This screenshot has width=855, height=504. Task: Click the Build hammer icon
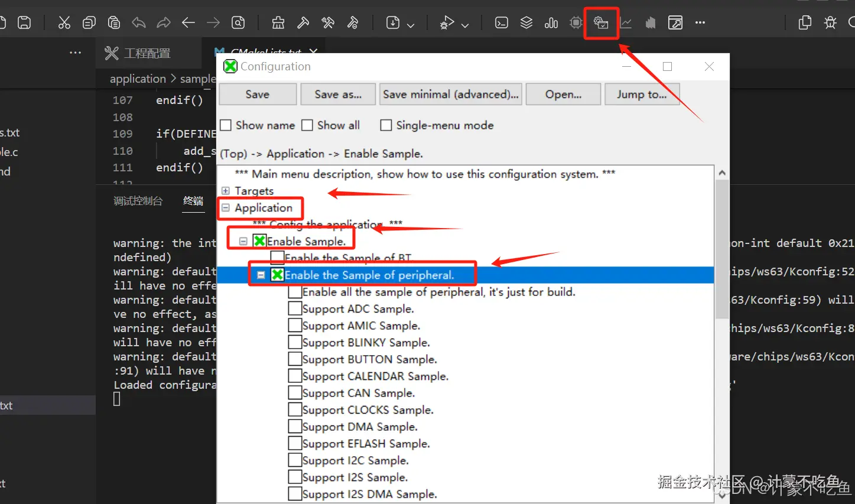click(303, 22)
